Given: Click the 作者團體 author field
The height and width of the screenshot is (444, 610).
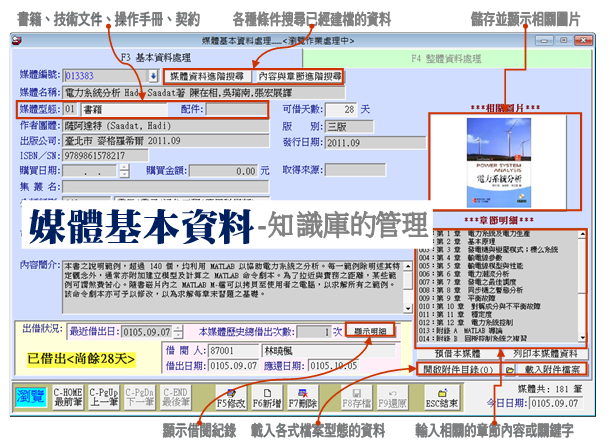Looking at the screenshot, I should tap(166, 126).
